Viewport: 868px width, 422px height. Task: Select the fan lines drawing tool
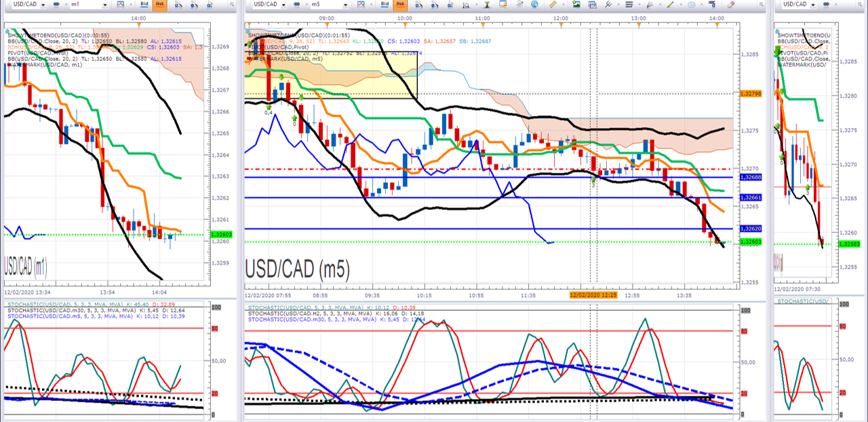tap(649, 5)
